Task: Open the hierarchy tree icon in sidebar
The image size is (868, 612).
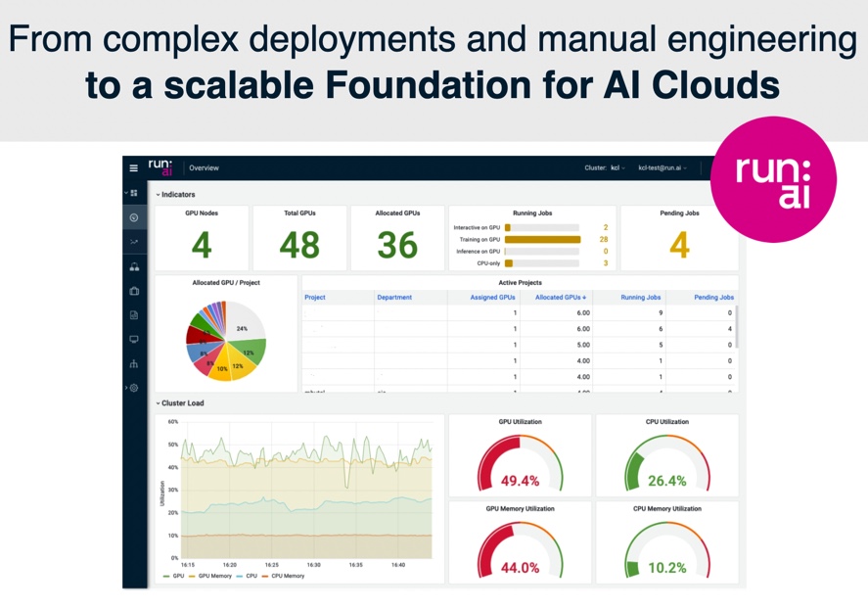Action: tap(134, 364)
